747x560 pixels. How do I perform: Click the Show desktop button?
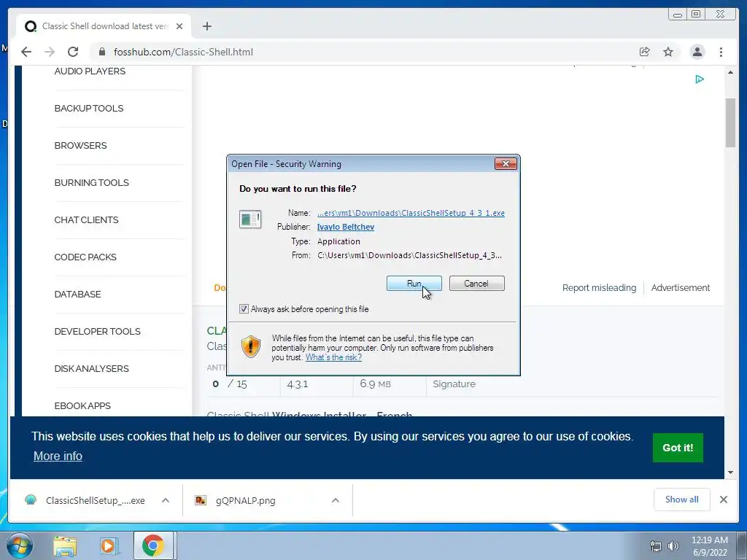(x=742, y=546)
